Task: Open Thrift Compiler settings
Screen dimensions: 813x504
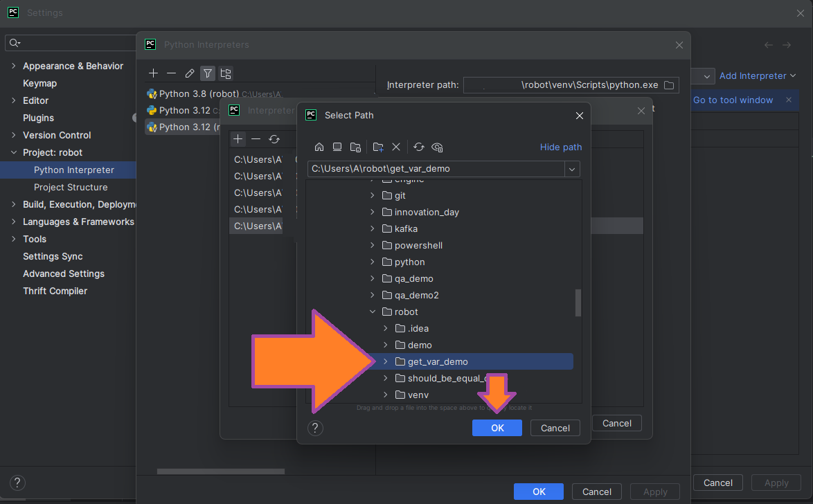Action: tap(55, 291)
